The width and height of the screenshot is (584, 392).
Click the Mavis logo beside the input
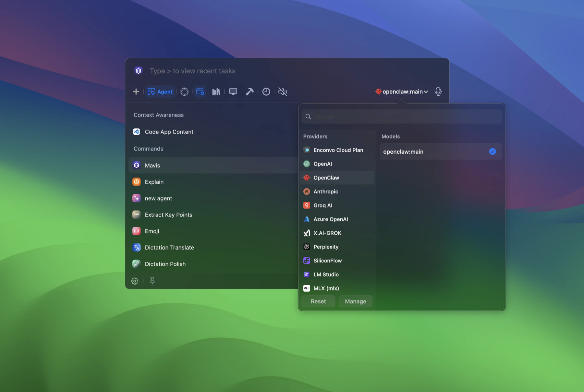[x=139, y=71]
